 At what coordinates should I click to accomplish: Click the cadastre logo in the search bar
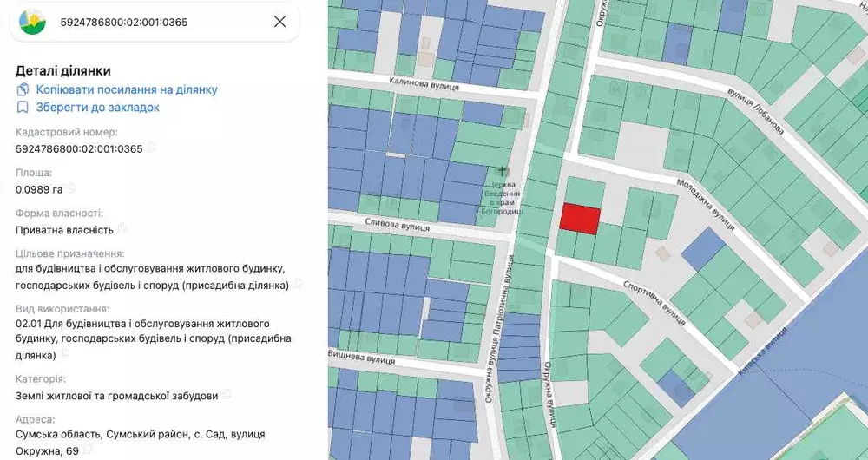(33, 22)
